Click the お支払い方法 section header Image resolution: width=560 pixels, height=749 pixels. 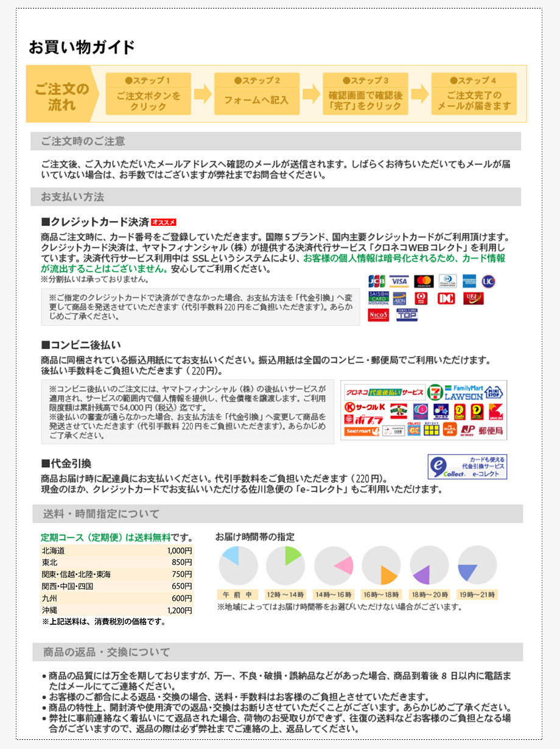pos(276,197)
